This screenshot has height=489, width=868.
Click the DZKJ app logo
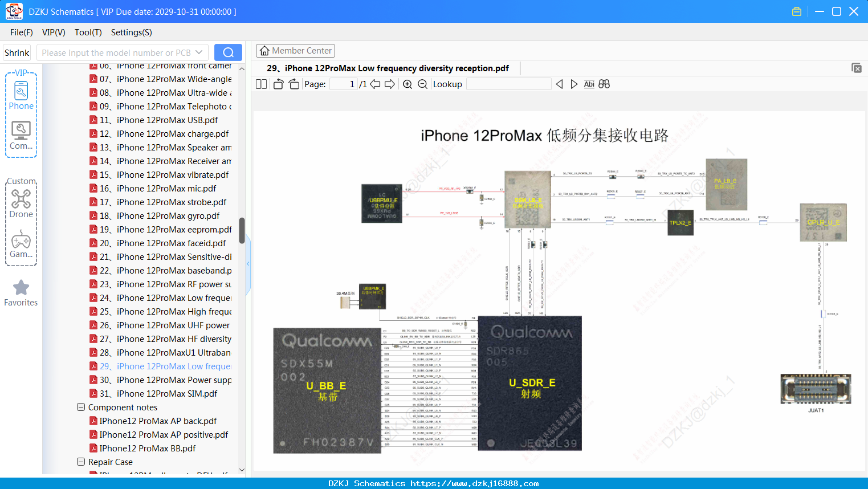pos(14,11)
